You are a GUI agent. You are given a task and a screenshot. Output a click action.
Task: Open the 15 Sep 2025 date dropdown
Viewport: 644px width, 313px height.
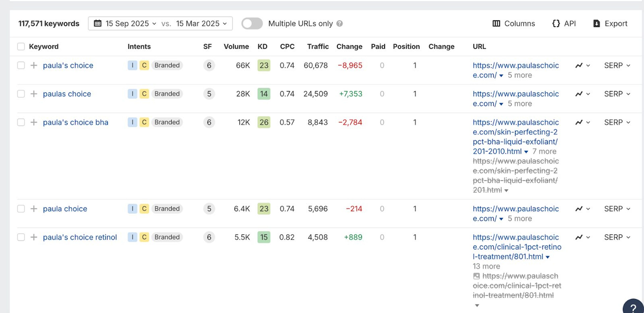pyautogui.click(x=131, y=23)
